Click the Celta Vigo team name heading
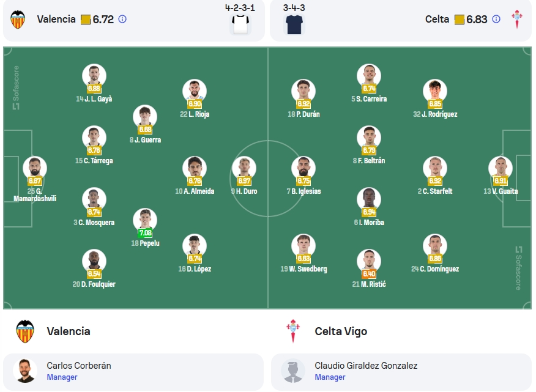This screenshot has height=392, width=536. (341, 331)
